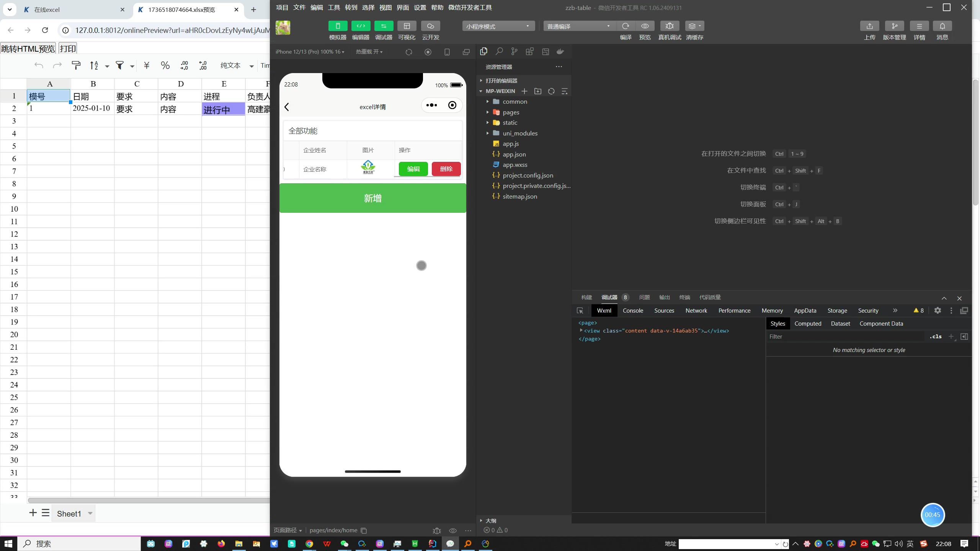The width and height of the screenshot is (980, 551).
Task: Open the source control branch icon
Action: coord(514,51)
